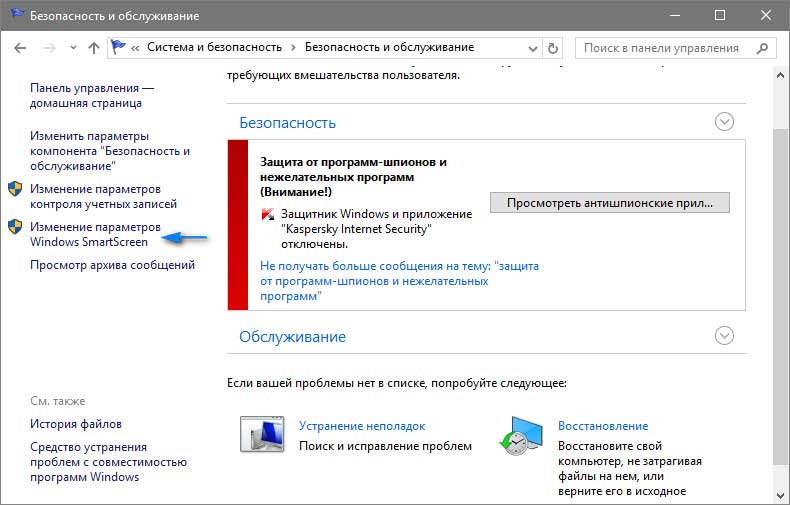The image size is (790, 505).
Task: Click the search magnifier icon
Action: [x=763, y=47]
